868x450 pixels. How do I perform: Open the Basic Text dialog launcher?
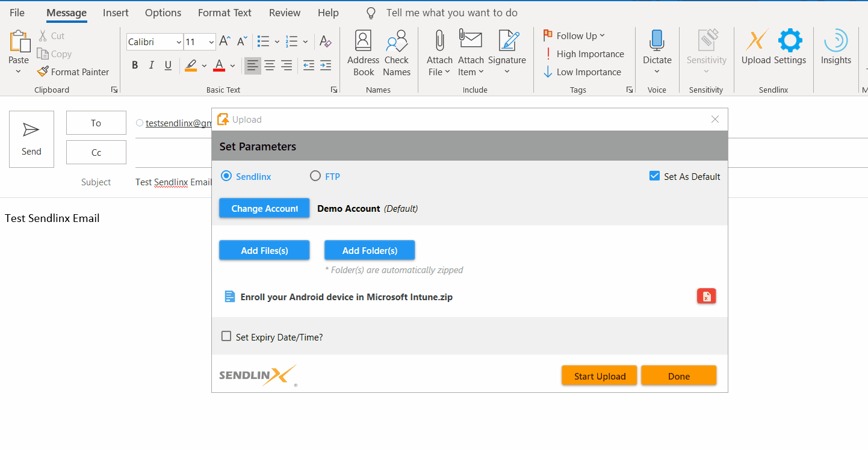coord(334,90)
